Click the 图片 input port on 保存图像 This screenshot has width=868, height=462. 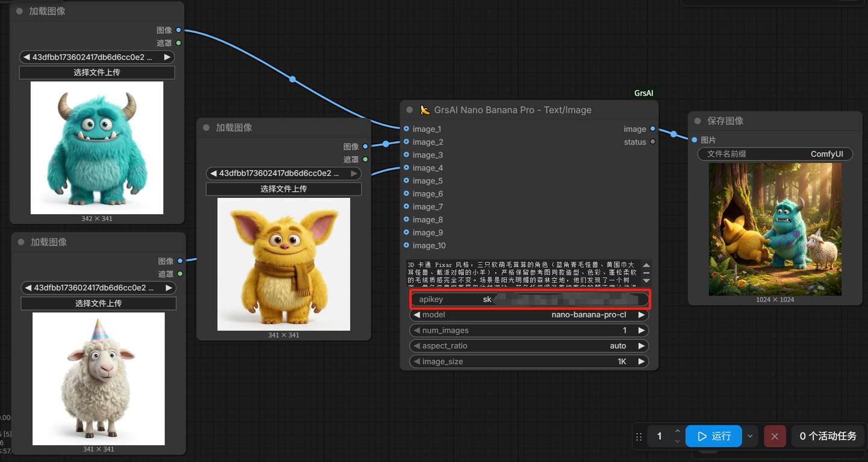coord(694,140)
